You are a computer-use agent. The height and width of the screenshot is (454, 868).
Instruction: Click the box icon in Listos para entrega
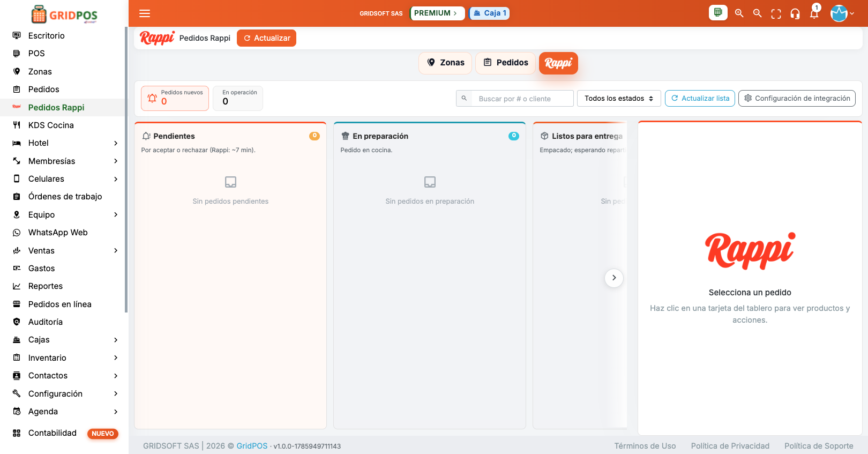click(544, 136)
